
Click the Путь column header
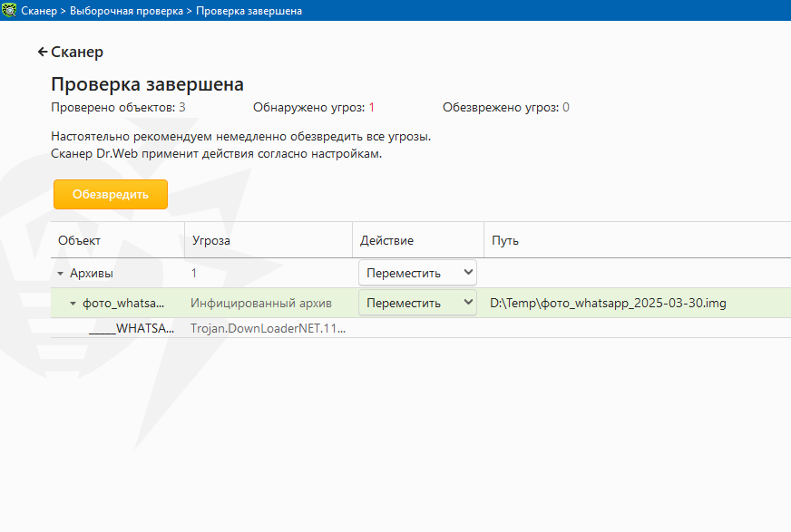click(637, 240)
